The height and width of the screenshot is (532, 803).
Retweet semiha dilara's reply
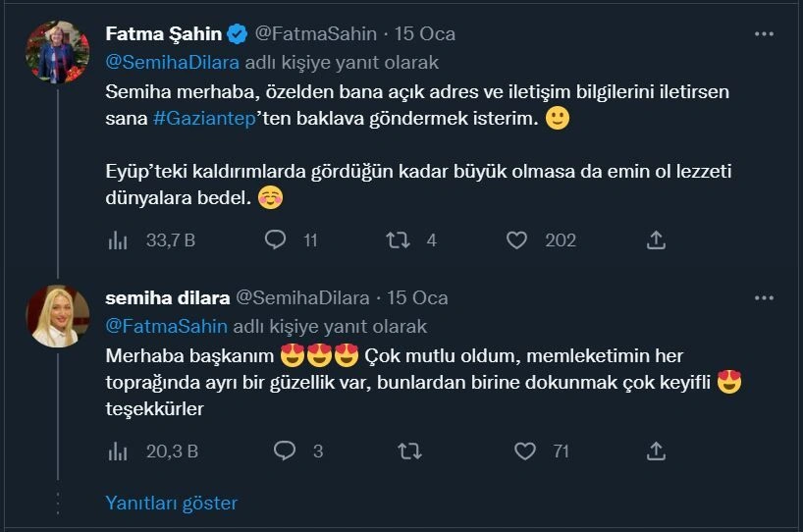tap(408, 451)
